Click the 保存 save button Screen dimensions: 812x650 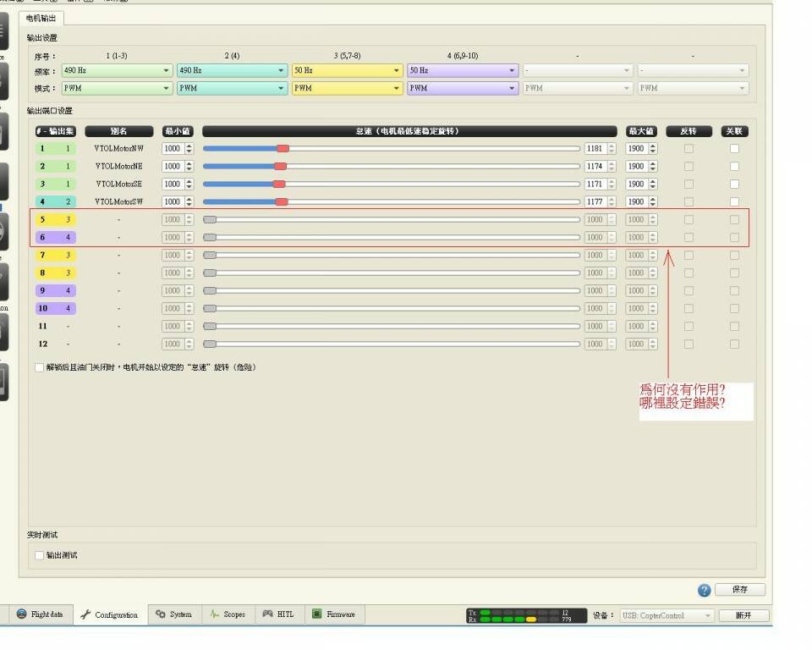tap(739, 589)
